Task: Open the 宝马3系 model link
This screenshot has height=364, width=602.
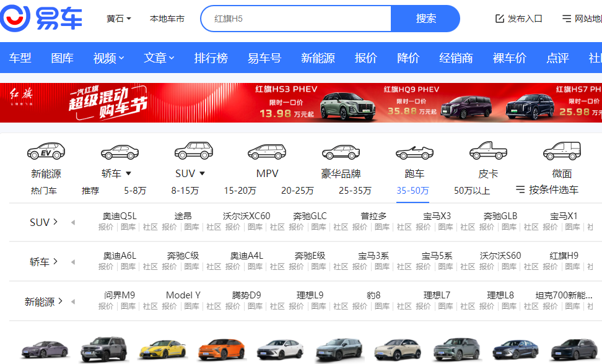Action: pyautogui.click(x=373, y=256)
